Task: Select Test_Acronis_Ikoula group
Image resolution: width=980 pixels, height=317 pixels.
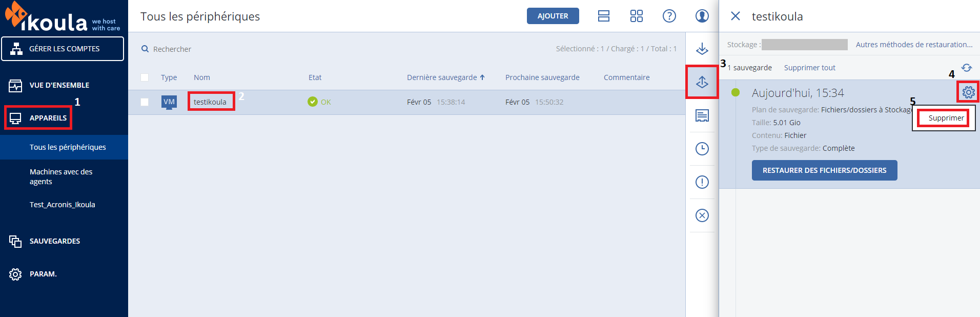Action: click(63, 205)
